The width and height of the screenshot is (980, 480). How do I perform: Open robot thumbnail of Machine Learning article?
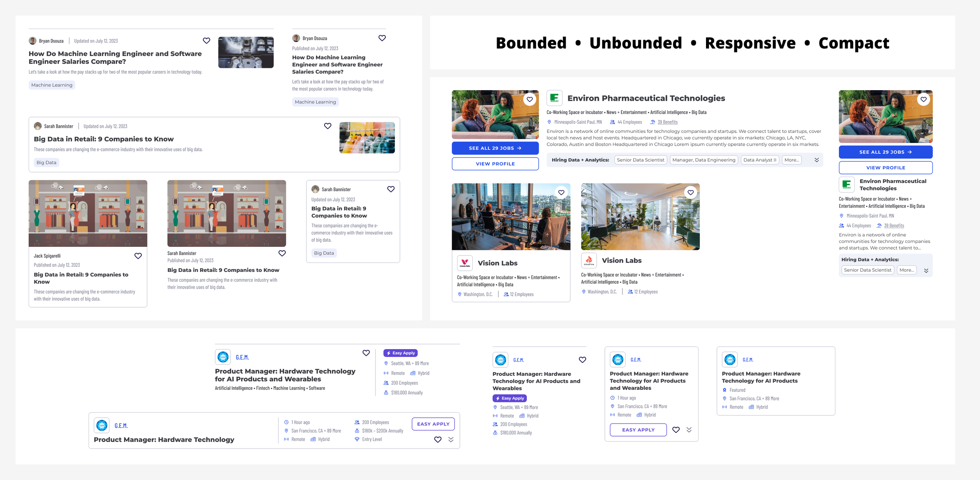(x=246, y=53)
